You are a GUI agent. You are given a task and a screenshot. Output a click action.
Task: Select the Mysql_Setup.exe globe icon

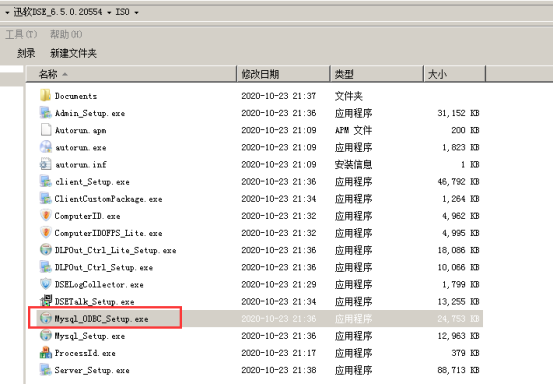coord(45,336)
